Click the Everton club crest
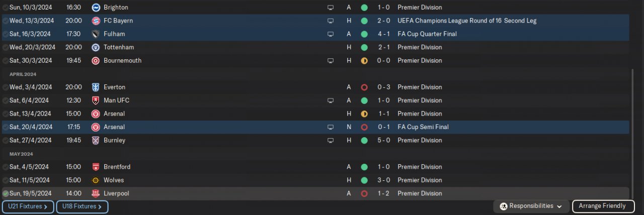Image resolution: width=644 pixels, height=215 pixels. (x=96, y=87)
